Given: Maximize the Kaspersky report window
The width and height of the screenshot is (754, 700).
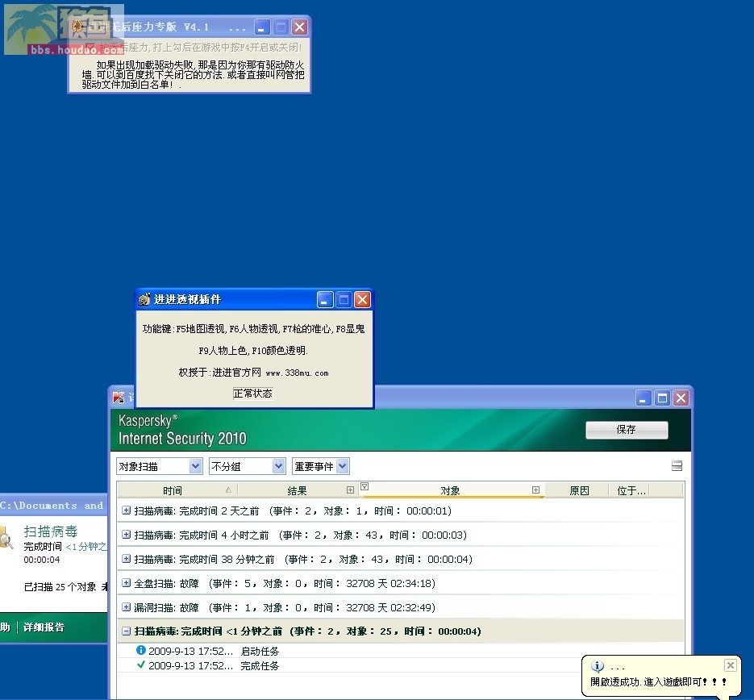Looking at the screenshot, I should click(662, 398).
